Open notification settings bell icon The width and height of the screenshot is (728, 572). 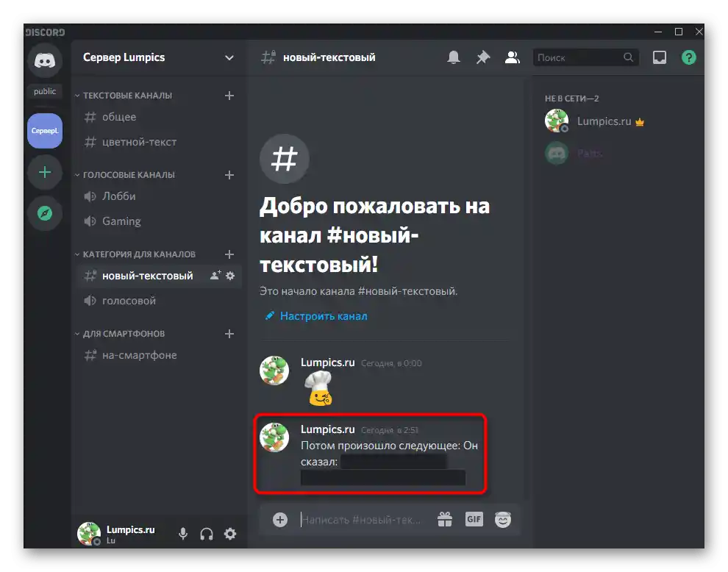(x=454, y=57)
